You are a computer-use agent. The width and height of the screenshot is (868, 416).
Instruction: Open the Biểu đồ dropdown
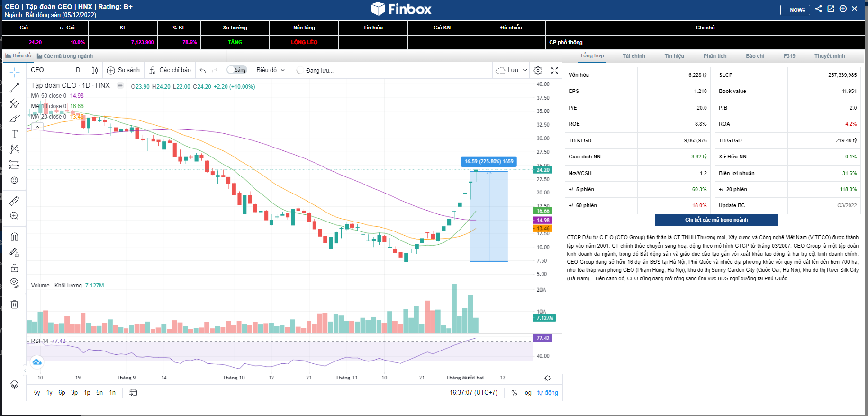point(271,70)
